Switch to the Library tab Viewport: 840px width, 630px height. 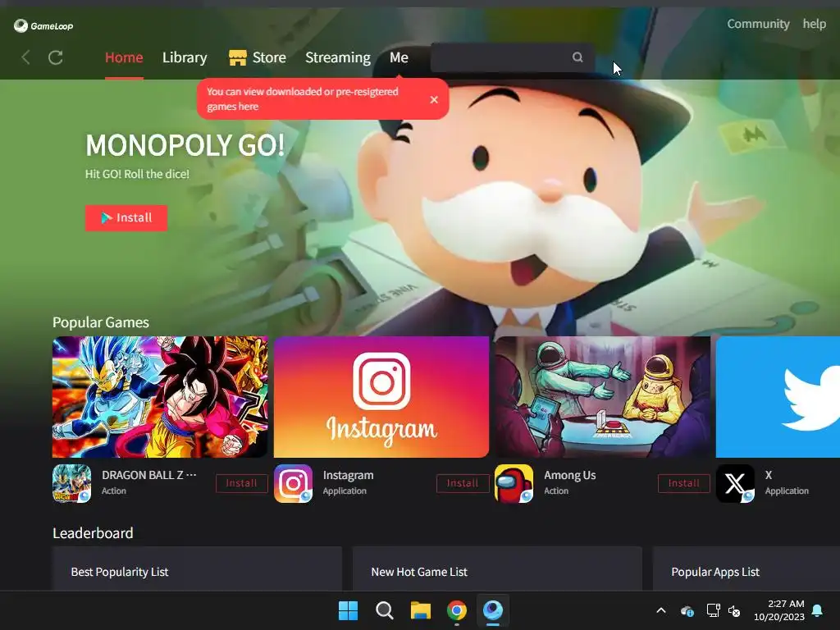185,57
